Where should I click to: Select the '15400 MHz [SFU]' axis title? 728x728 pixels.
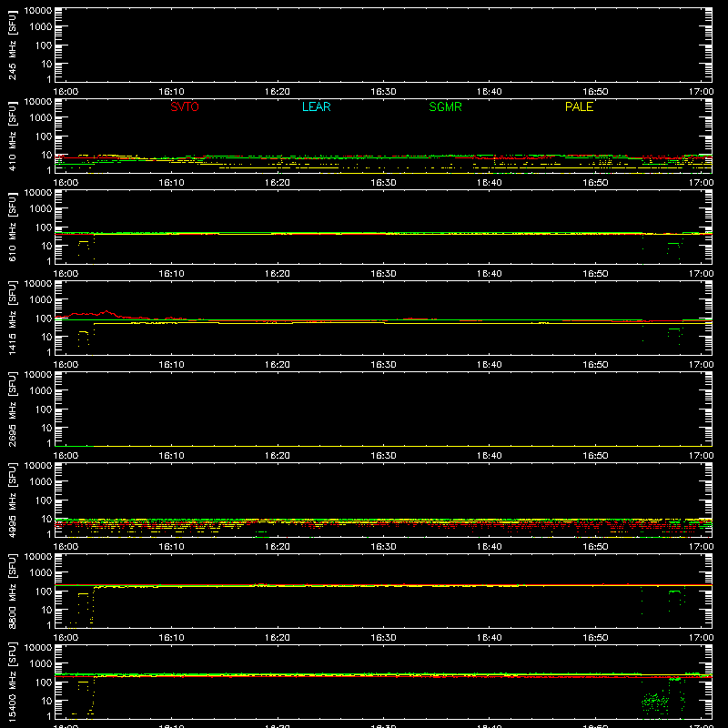(12, 682)
